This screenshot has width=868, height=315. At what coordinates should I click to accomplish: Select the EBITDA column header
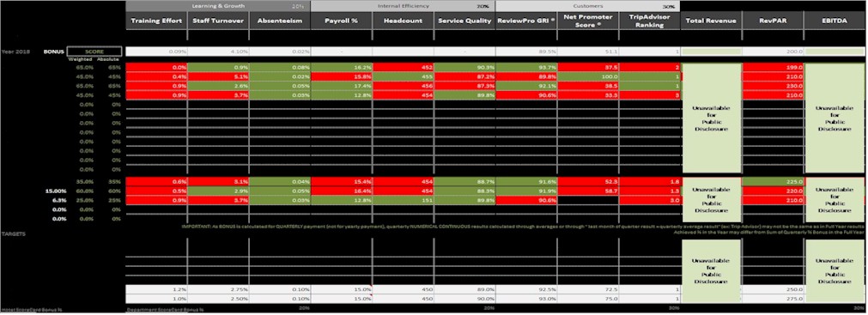[x=835, y=21]
